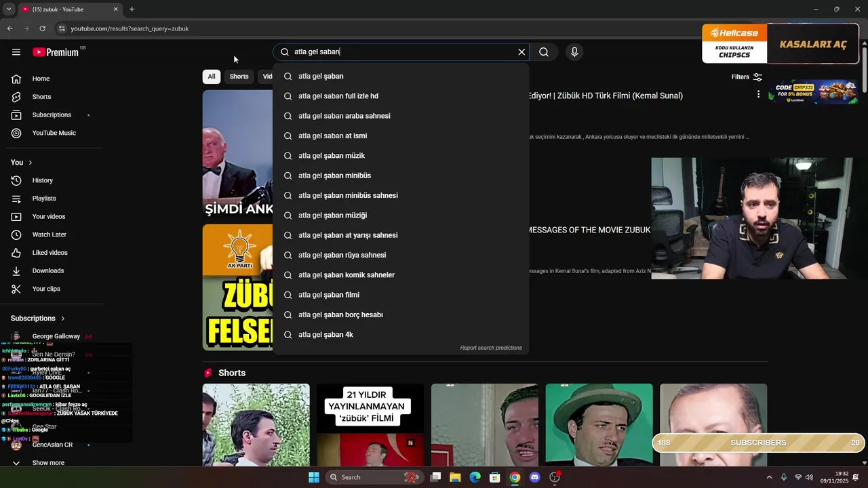Choose suggestion 'atla gel şaban komik sahneler'
Screen dimensions: 868x488
click(401, 275)
